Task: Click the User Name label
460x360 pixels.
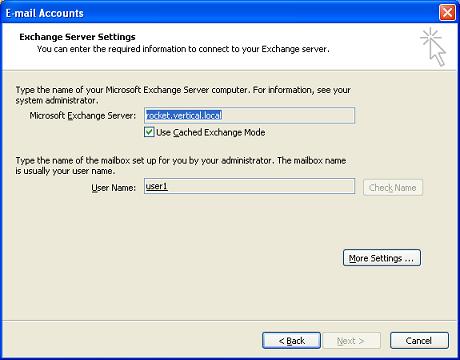Action: 113,188
